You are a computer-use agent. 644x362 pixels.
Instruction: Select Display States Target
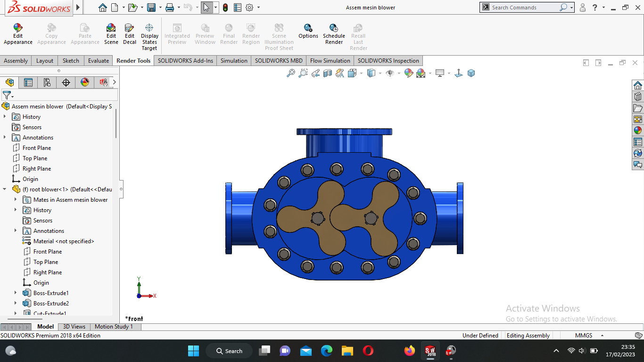(x=149, y=37)
